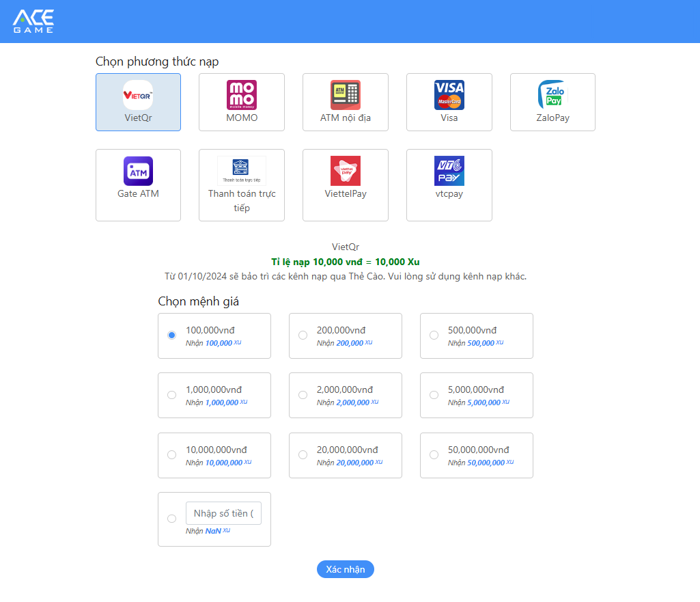Click the vtcpay method label
Screen dimensions: 700x602
[x=449, y=194]
